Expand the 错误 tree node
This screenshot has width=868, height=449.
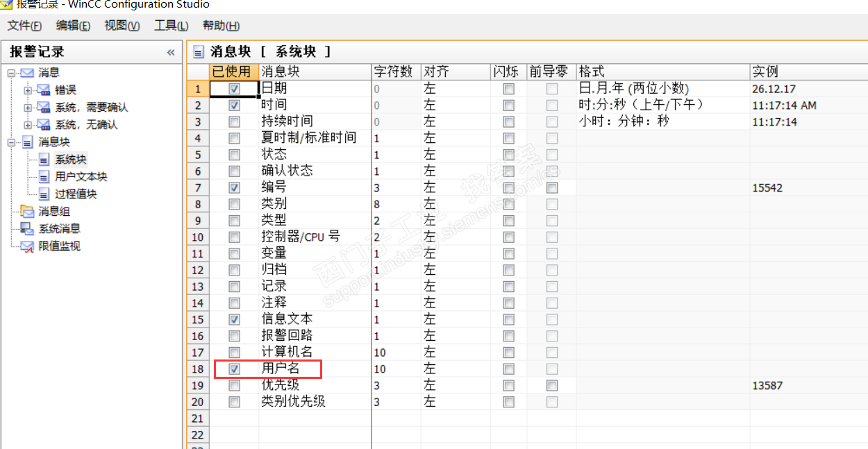click(x=28, y=90)
